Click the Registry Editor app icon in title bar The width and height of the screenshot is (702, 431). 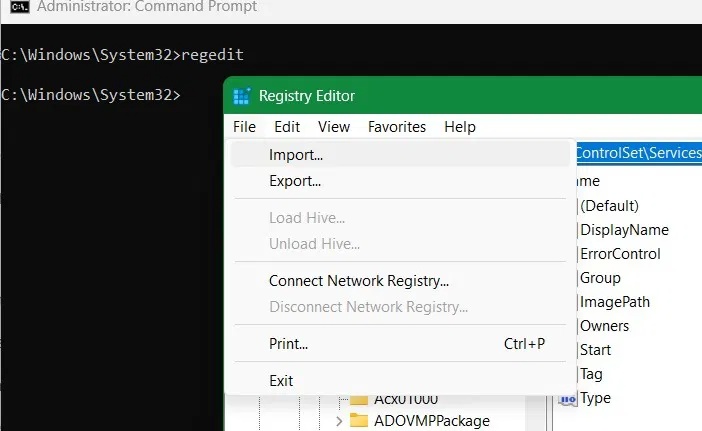pyautogui.click(x=241, y=96)
